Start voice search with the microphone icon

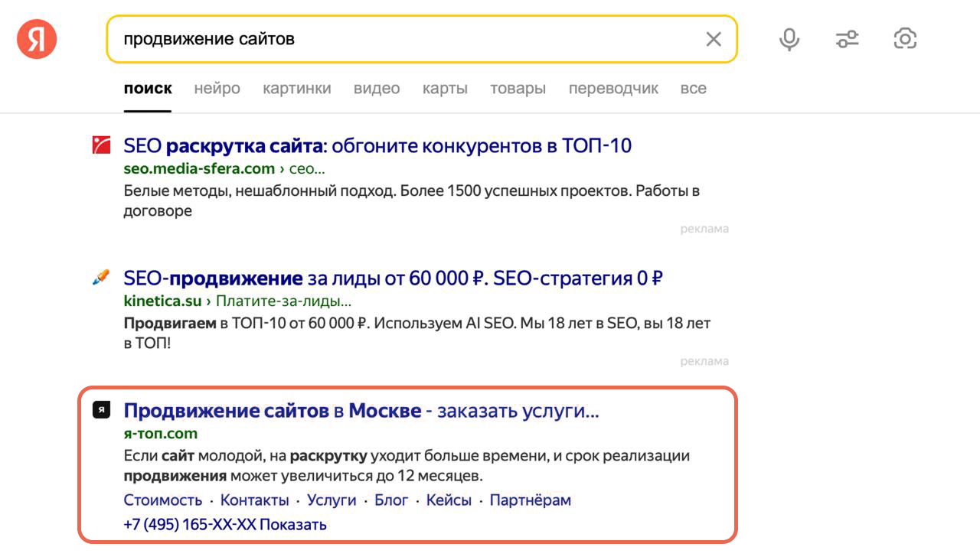click(789, 39)
